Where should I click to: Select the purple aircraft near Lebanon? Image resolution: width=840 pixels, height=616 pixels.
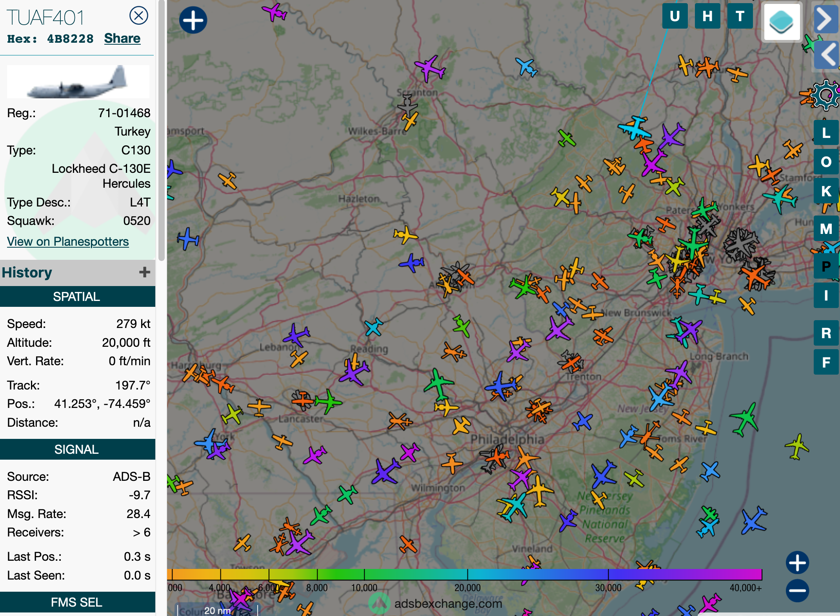tap(296, 335)
